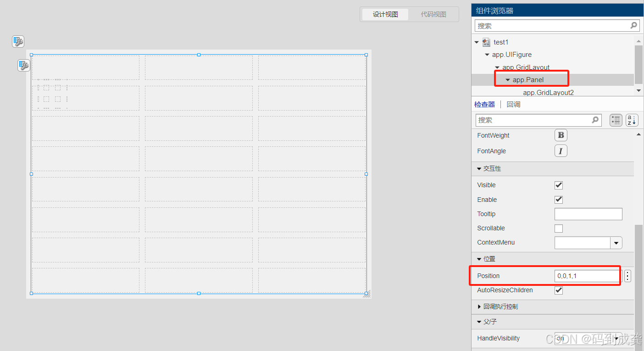Image resolution: width=644 pixels, height=351 pixels.
Task: Open the 检查器 inspector tab
Action: tap(484, 105)
